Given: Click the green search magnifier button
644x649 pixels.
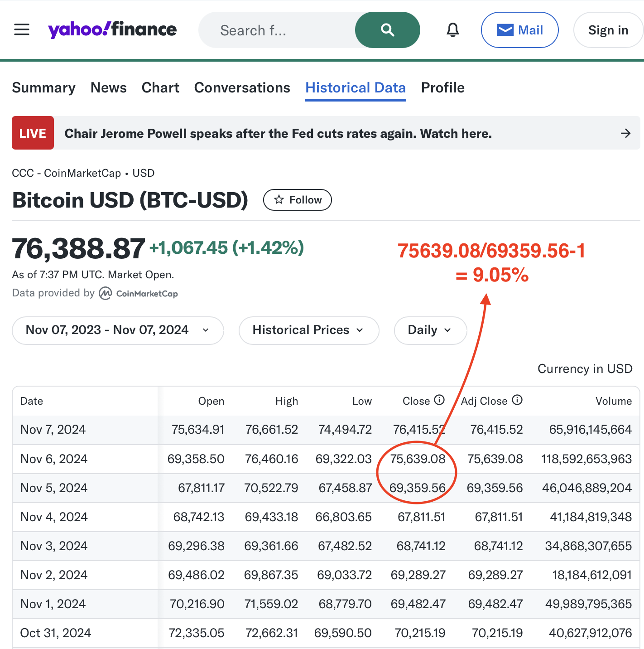Looking at the screenshot, I should [x=388, y=30].
